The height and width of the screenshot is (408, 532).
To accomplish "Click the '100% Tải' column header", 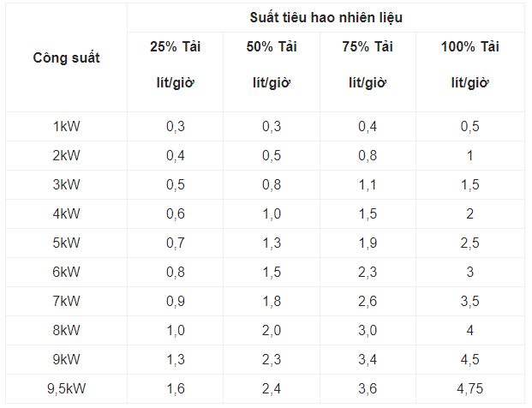I will (469, 46).
